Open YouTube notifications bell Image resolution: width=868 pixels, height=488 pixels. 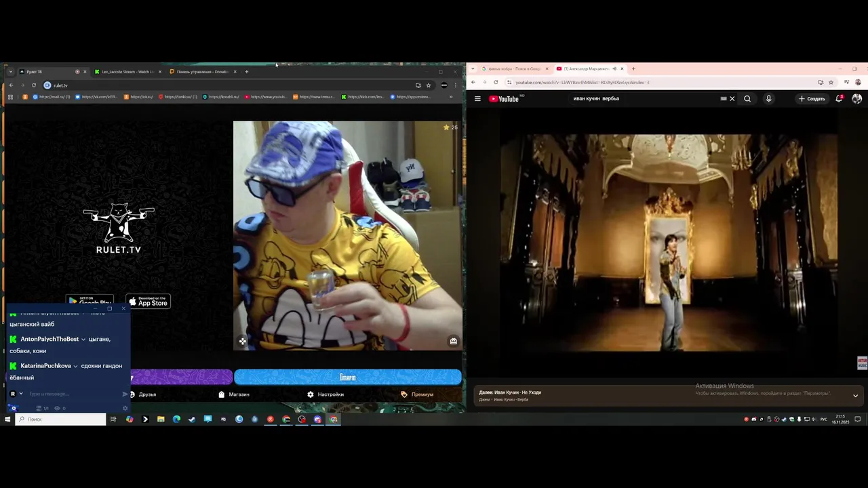(839, 98)
